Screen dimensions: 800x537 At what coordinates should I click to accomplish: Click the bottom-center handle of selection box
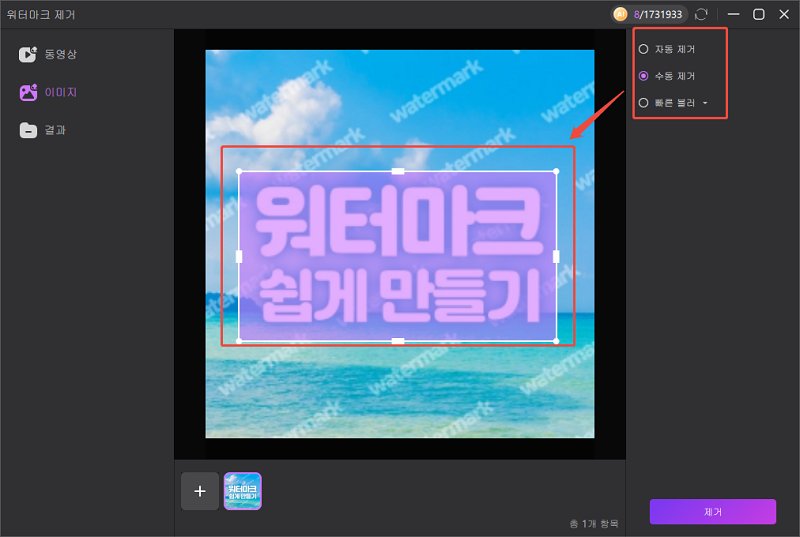[398, 342]
